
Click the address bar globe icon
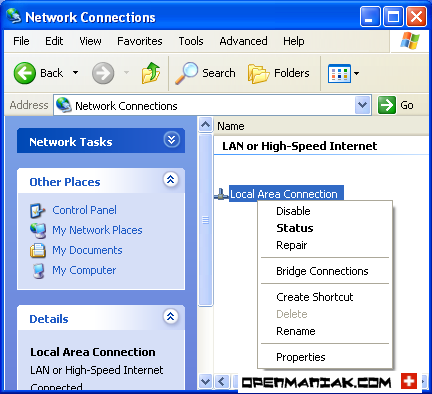click(x=64, y=105)
